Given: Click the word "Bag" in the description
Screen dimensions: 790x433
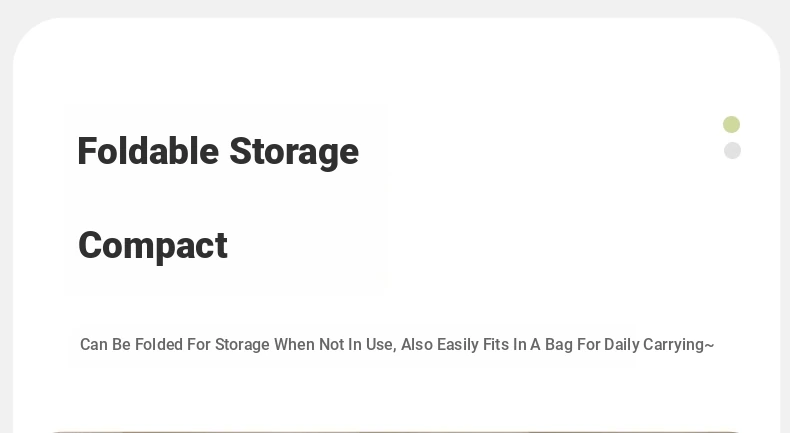Looking at the screenshot, I should coord(559,345).
